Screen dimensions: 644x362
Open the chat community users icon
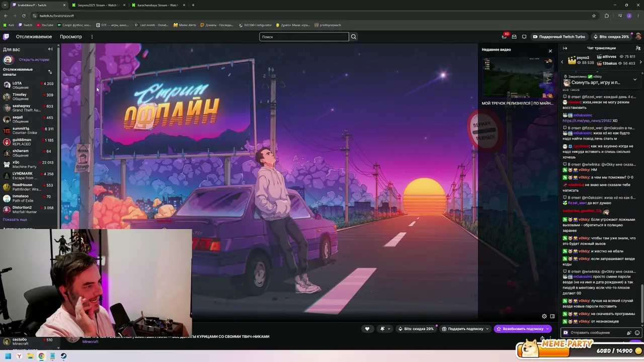click(638, 48)
